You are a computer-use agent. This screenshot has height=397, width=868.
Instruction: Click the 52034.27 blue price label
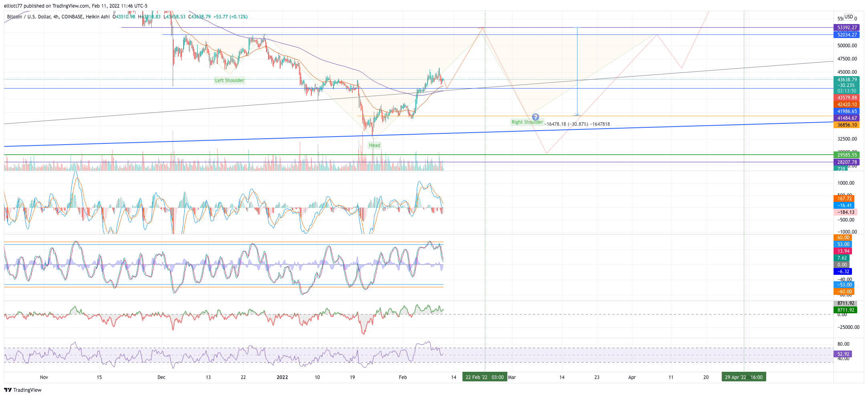pos(846,35)
